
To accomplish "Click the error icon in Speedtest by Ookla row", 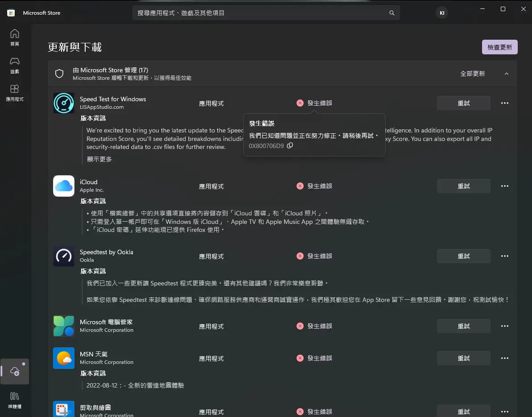I will [300, 256].
